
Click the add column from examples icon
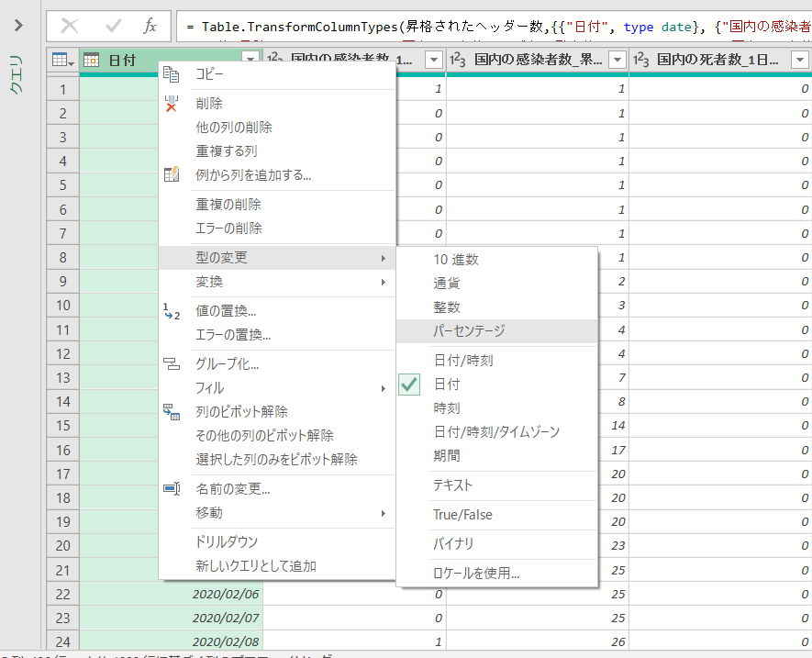point(172,174)
